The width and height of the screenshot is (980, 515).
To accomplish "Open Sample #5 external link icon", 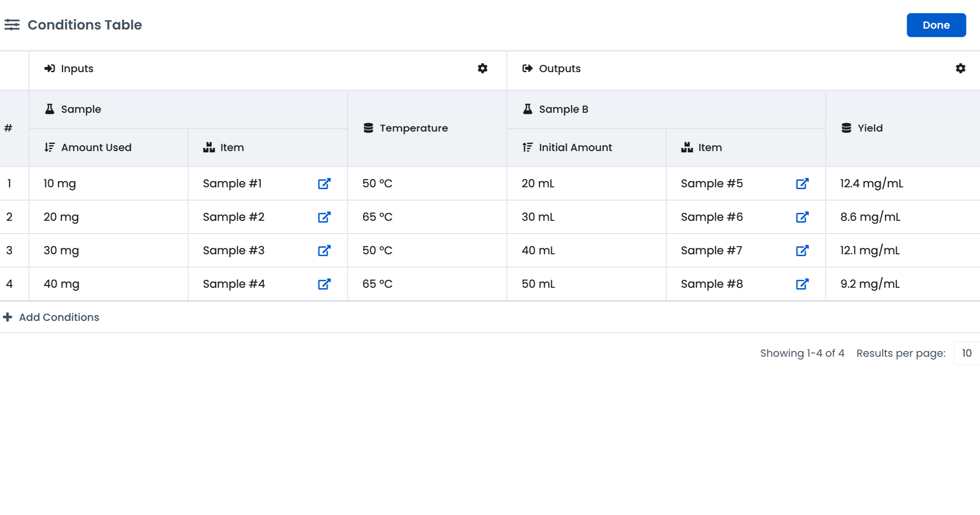I will pos(802,184).
